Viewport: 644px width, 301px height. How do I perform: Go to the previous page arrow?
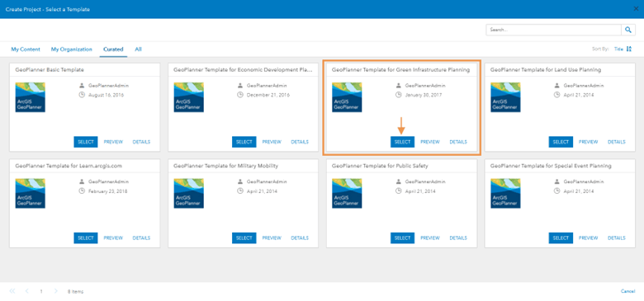pos(26,291)
